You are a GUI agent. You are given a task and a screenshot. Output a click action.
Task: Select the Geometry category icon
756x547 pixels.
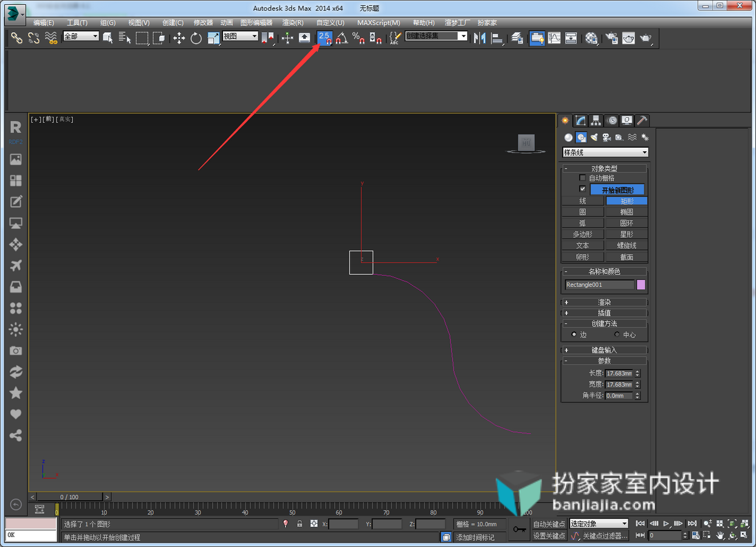(568, 137)
